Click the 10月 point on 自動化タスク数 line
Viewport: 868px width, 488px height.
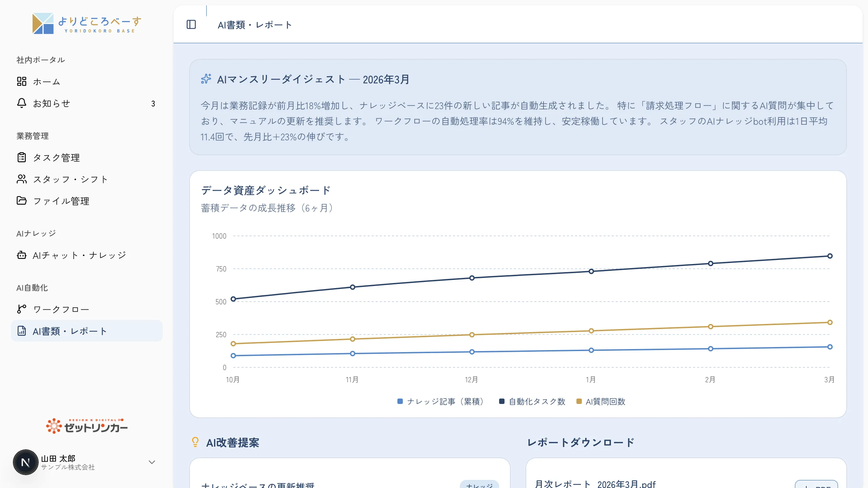(x=233, y=299)
